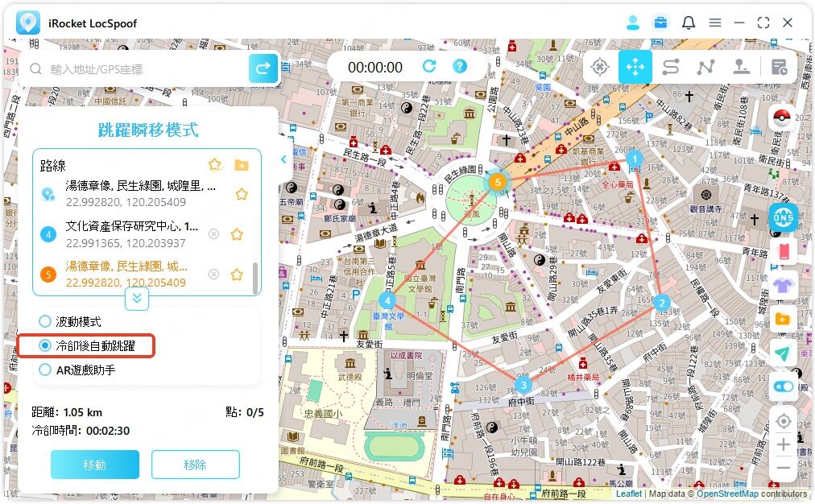Image resolution: width=815 pixels, height=504 pixels.
Task: Click map waypoint marker 2
Action: [x=662, y=303]
